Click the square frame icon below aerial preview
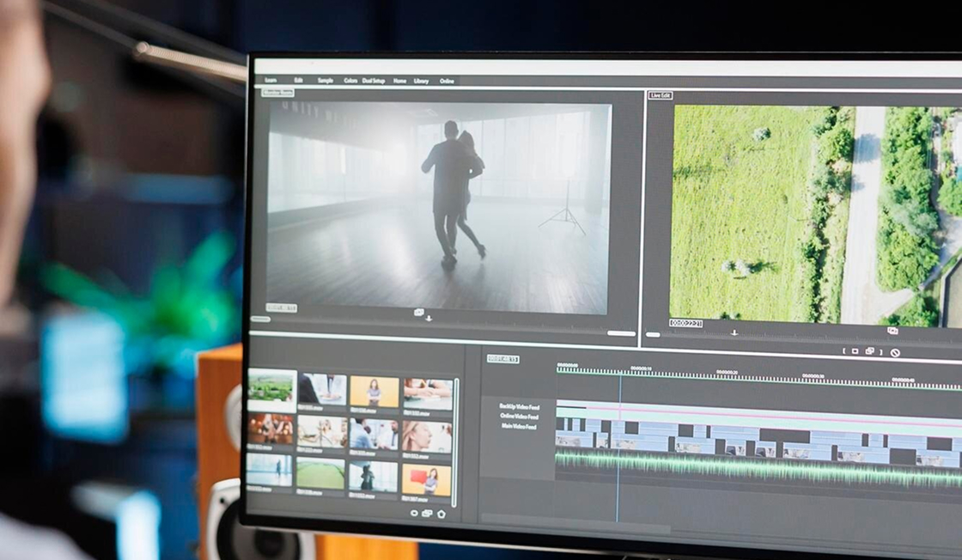Viewport: 962px width, 560px height. (x=855, y=351)
